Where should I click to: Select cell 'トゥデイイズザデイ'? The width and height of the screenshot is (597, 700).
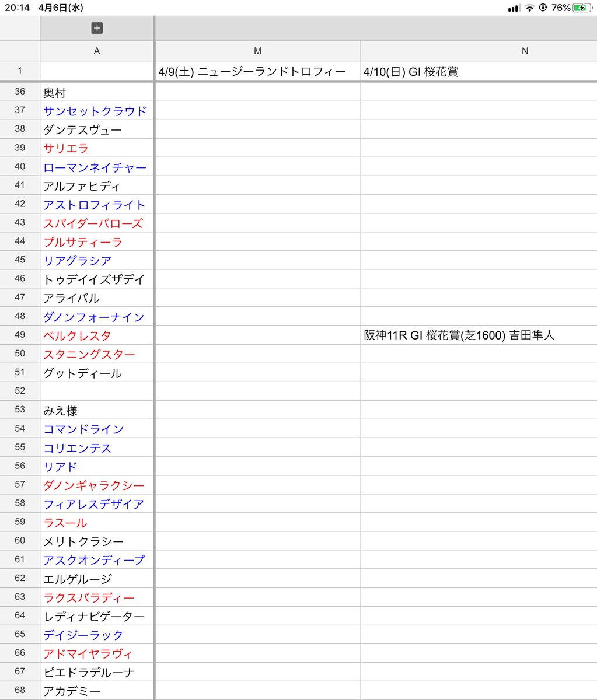(x=97, y=279)
